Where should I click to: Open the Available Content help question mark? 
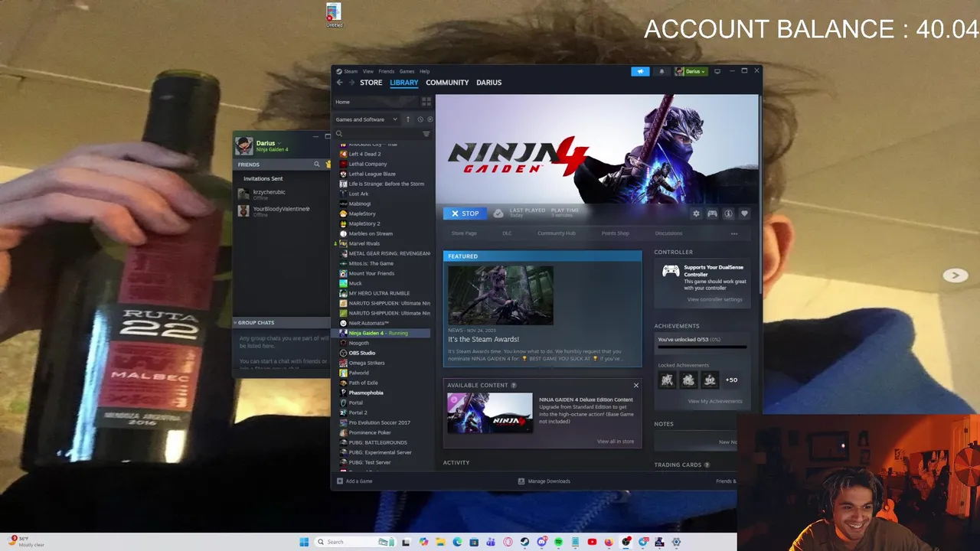coord(514,385)
